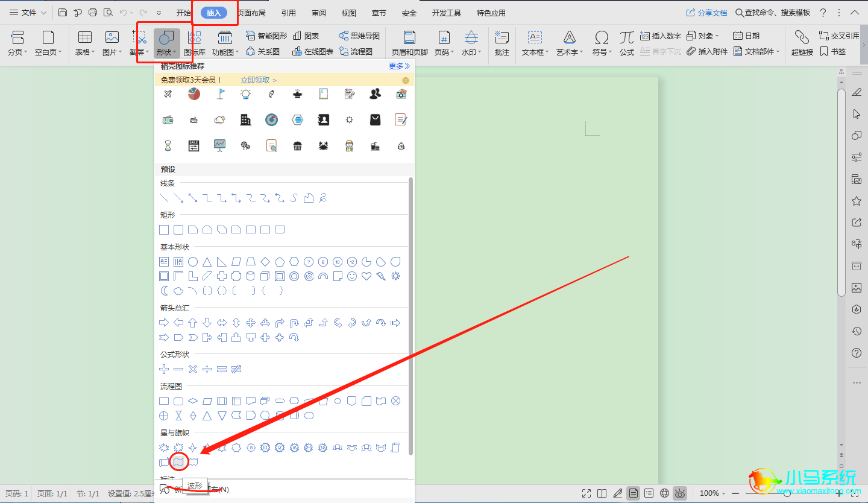Image resolution: width=868 pixels, height=503 pixels.
Task: Open 页眉和页脚 header and footer
Action: pyautogui.click(x=410, y=44)
